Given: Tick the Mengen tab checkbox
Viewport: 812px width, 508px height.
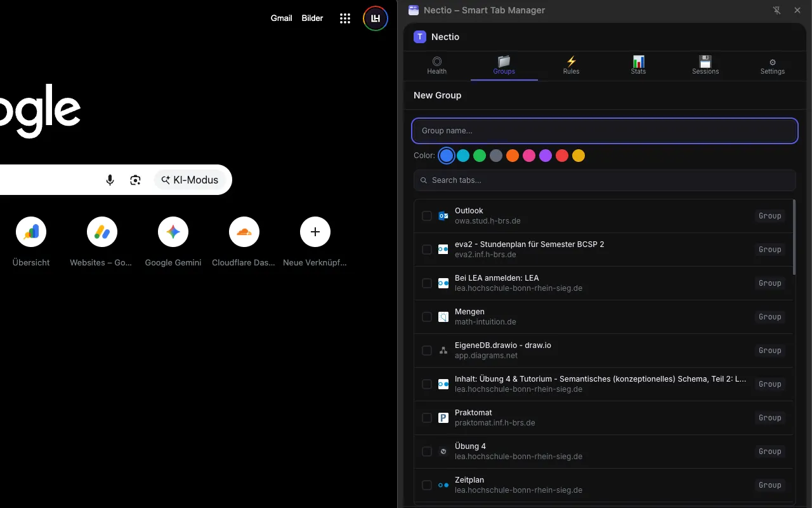Looking at the screenshot, I should (427, 317).
